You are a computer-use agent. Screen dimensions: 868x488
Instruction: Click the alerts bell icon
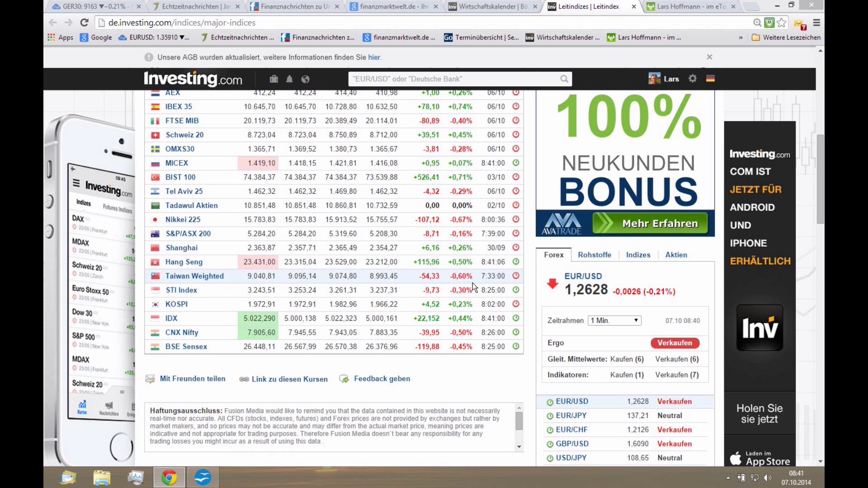(x=289, y=79)
